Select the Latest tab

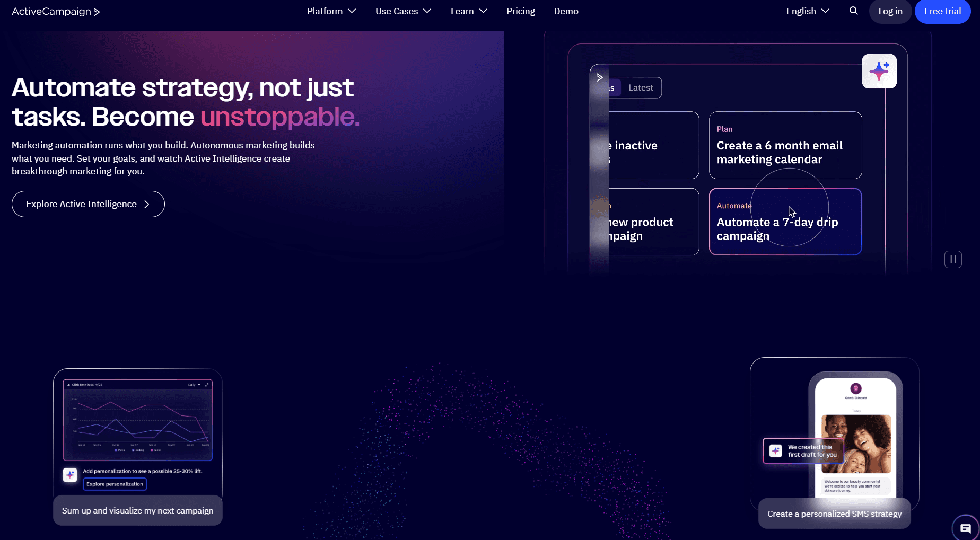[641, 87]
